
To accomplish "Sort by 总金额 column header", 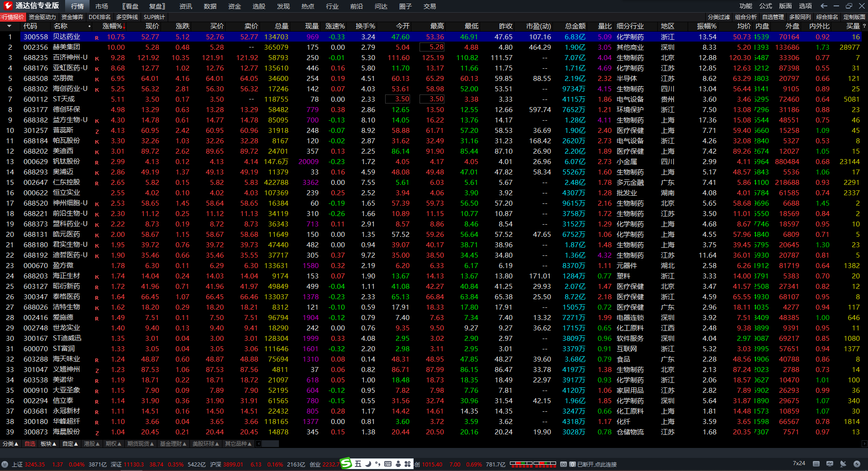I will point(575,26).
